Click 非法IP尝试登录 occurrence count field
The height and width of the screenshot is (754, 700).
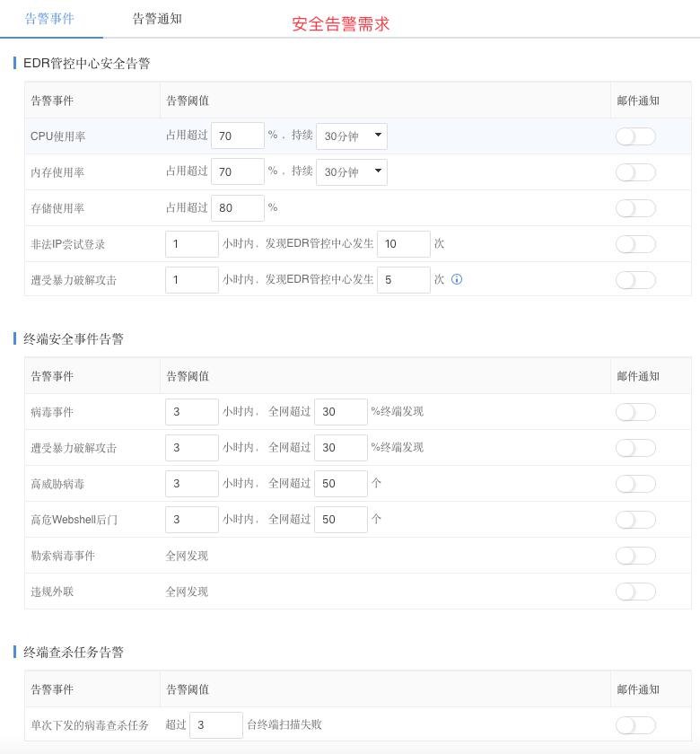403,244
